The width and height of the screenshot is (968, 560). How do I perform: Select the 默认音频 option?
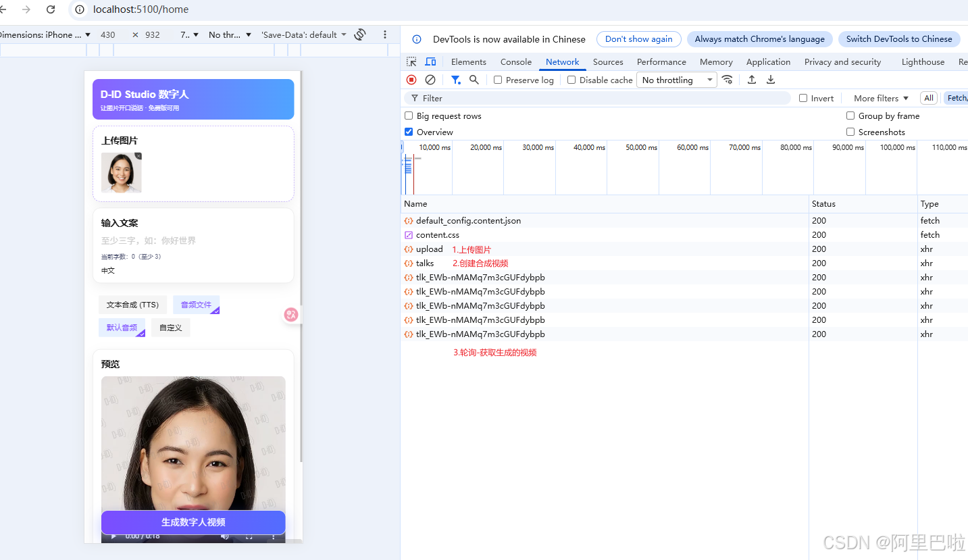tap(122, 328)
